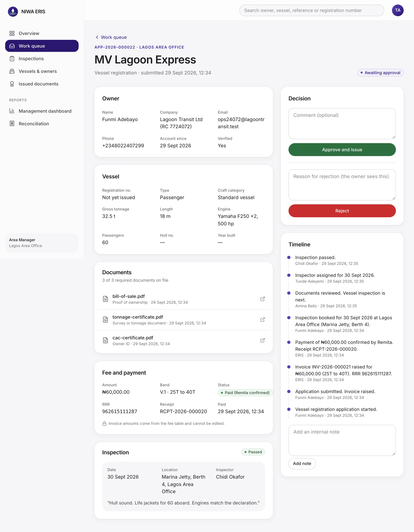
Task: Click the Overview grid icon in sidebar
Action: pyautogui.click(x=12, y=33)
